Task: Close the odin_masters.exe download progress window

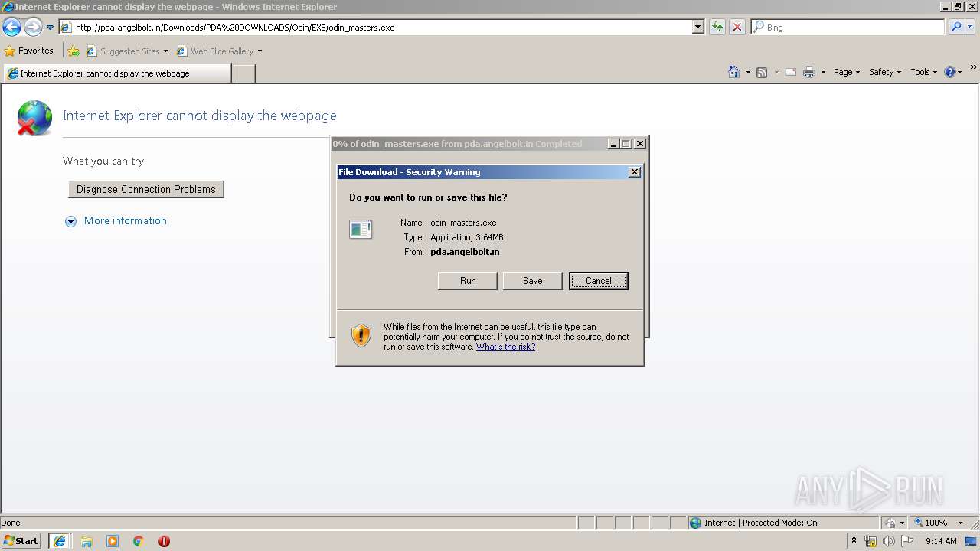Action: [x=640, y=144]
